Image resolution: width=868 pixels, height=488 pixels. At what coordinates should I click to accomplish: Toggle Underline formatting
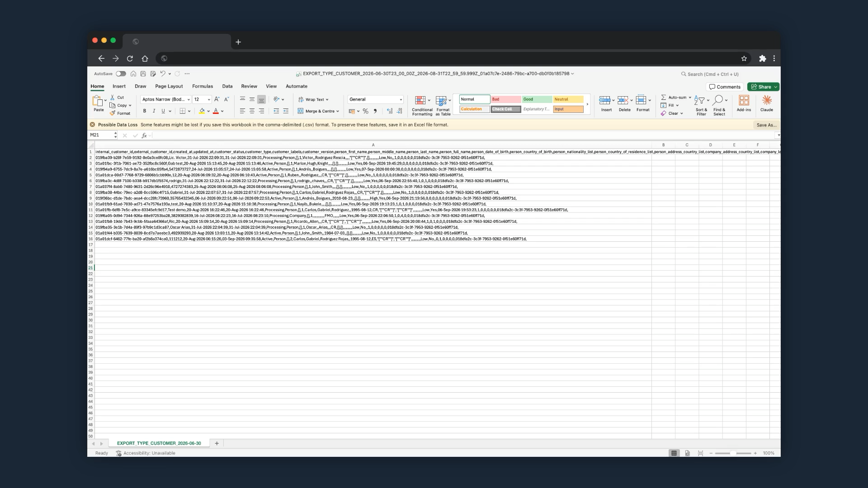163,111
